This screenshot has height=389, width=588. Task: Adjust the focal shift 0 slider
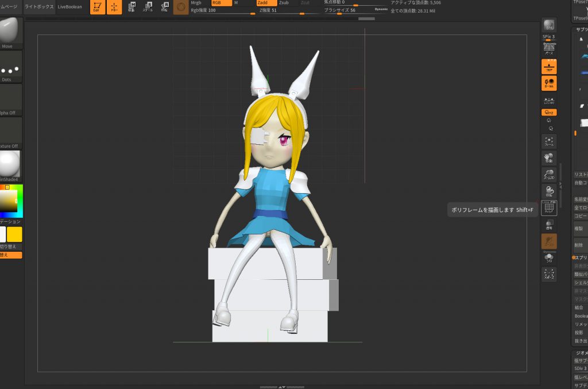tap(356, 3)
